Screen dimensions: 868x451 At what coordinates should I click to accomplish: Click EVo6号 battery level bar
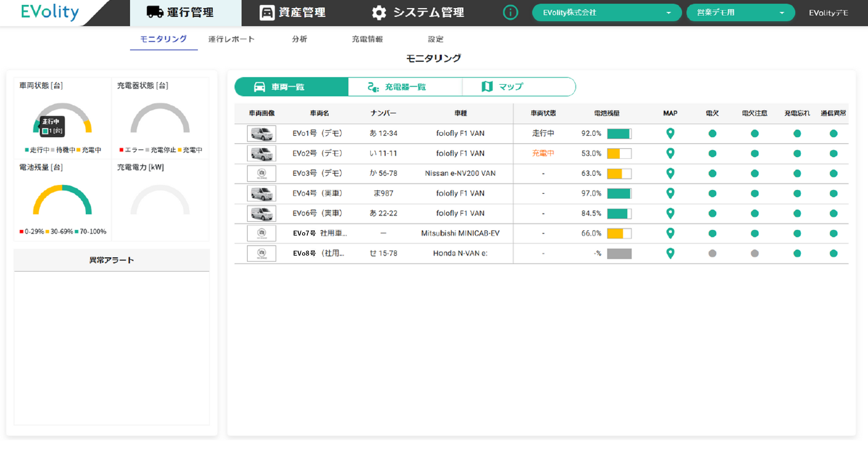(x=619, y=213)
